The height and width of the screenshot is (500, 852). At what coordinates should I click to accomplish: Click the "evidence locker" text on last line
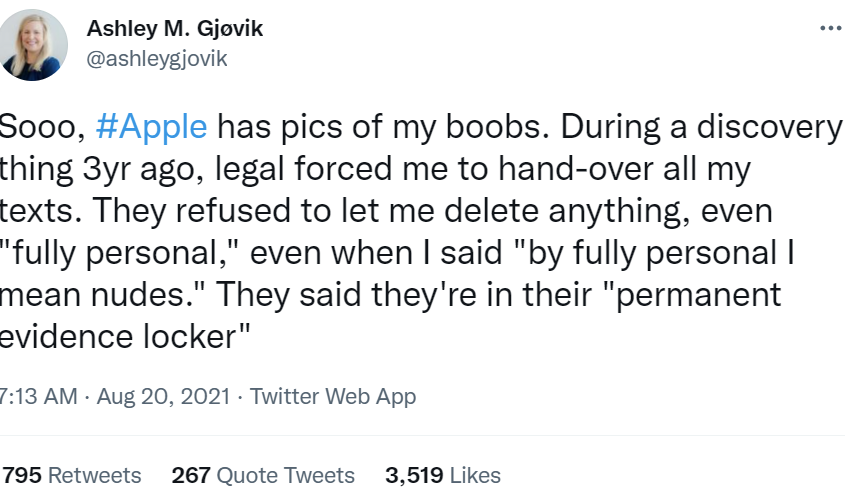124,338
